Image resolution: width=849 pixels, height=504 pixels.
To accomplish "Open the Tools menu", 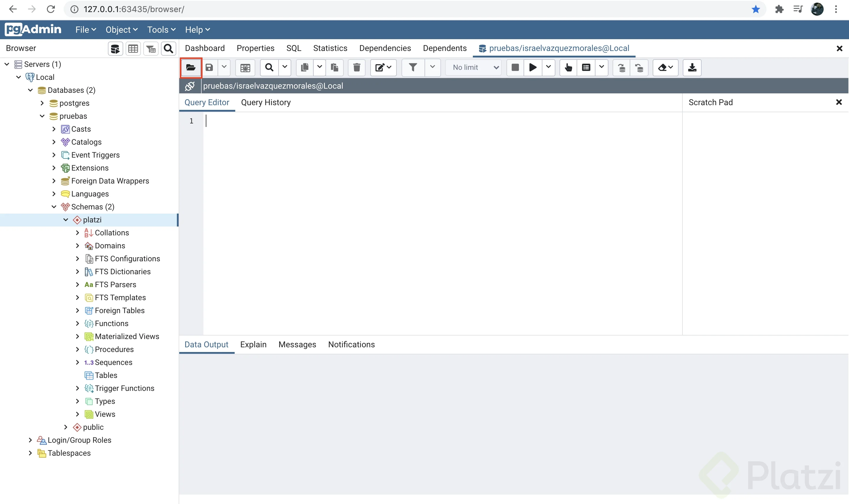I will click(161, 30).
